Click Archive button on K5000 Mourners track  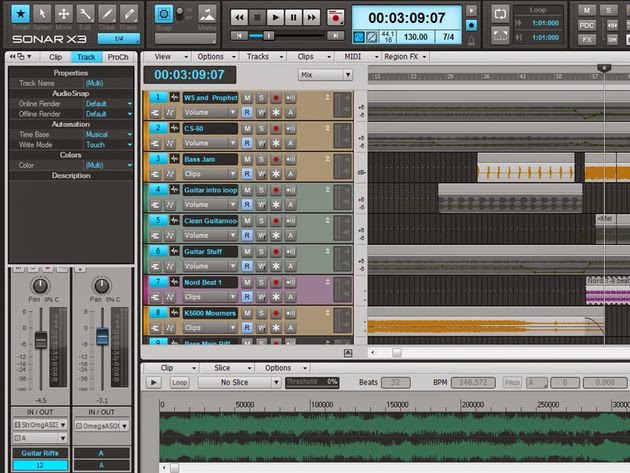point(290,328)
